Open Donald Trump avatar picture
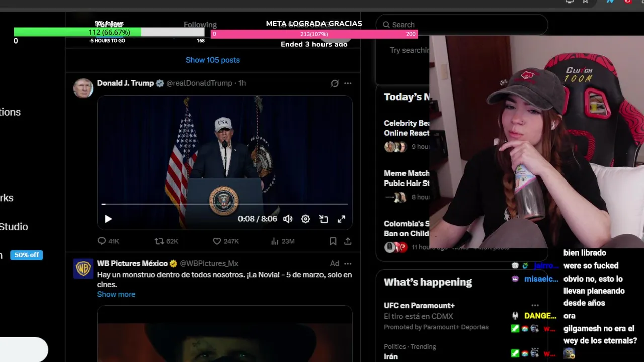 (x=83, y=88)
